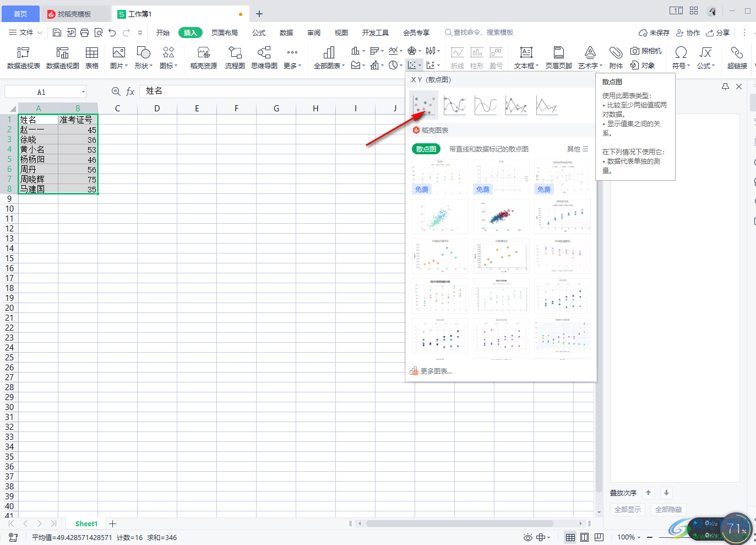Select the 散点图 category pill

pos(426,149)
